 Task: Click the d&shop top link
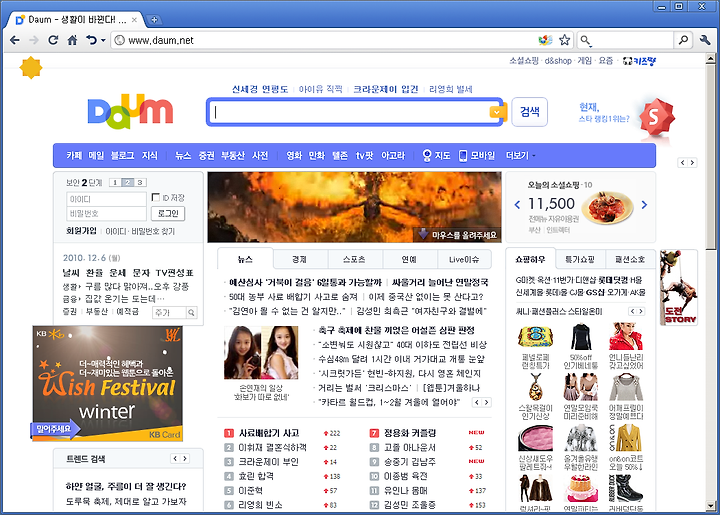coord(558,61)
